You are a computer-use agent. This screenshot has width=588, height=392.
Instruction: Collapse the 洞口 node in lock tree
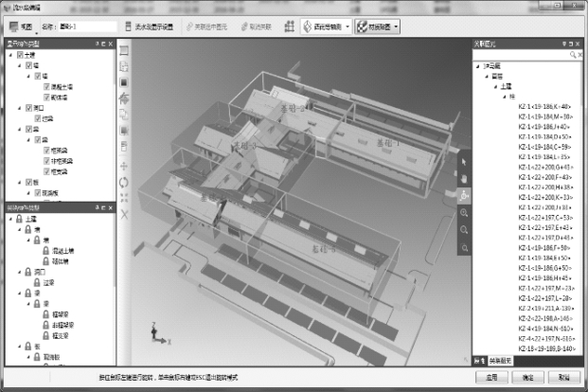click(x=20, y=272)
